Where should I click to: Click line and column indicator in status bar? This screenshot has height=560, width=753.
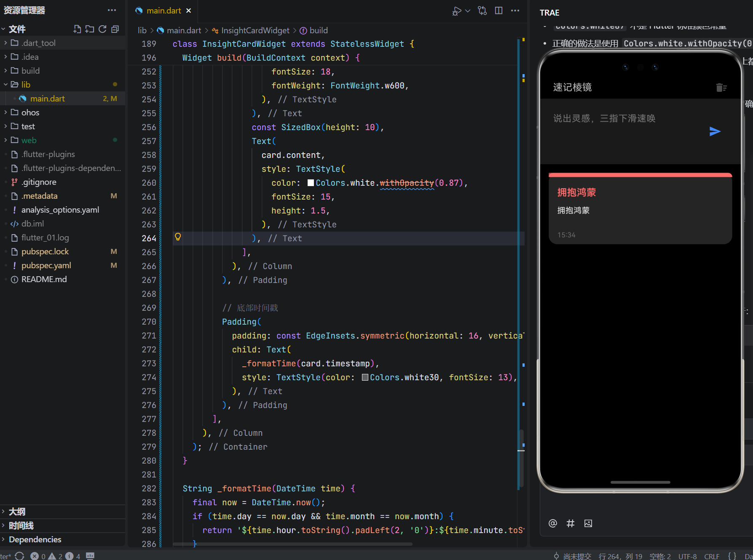pos(620,556)
